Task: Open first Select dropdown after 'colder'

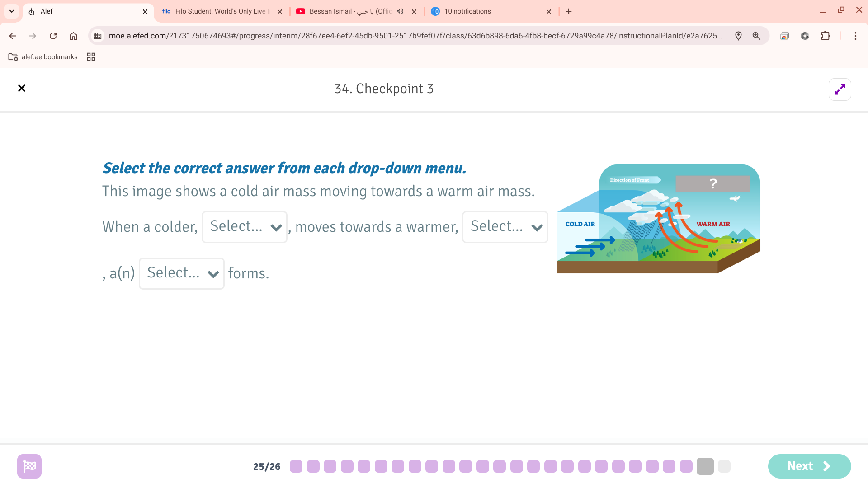Action: (x=245, y=227)
